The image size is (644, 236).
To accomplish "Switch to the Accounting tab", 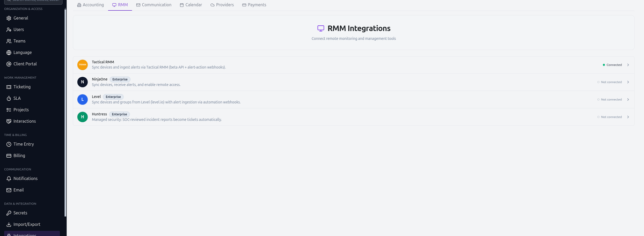I will pyautogui.click(x=91, y=5).
